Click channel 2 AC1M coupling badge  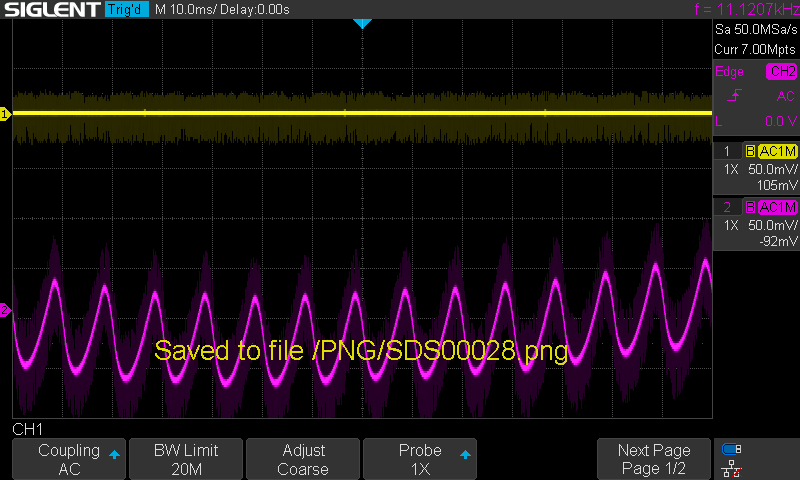(x=777, y=207)
